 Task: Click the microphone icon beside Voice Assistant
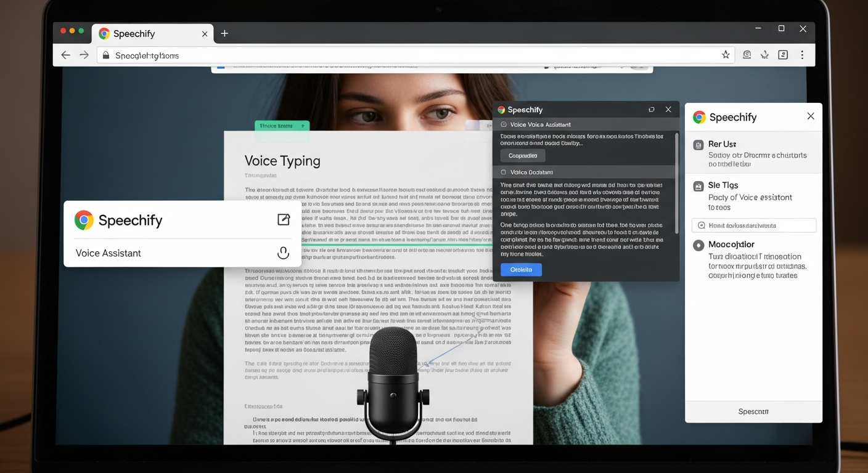[283, 253]
